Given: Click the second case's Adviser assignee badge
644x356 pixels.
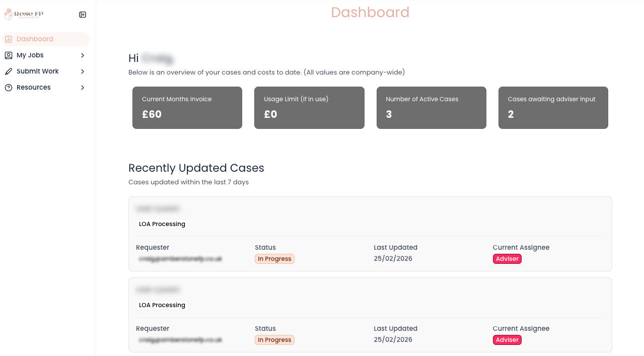Looking at the screenshot, I should [x=507, y=340].
